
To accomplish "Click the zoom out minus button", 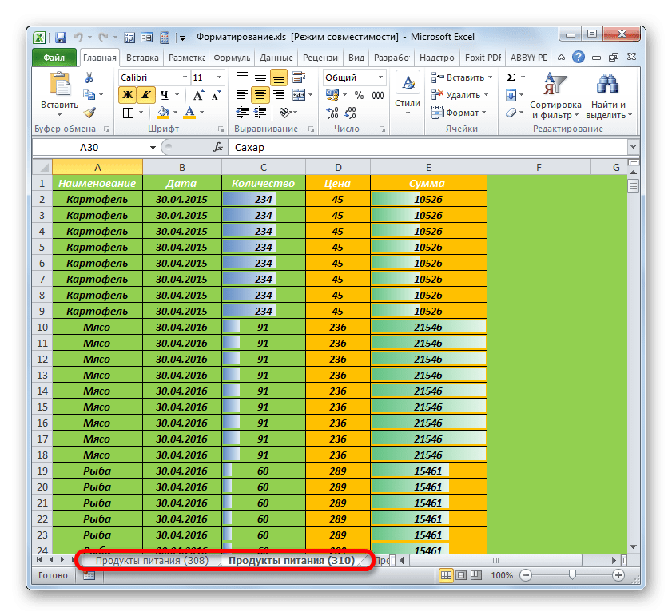I will click(x=526, y=575).
